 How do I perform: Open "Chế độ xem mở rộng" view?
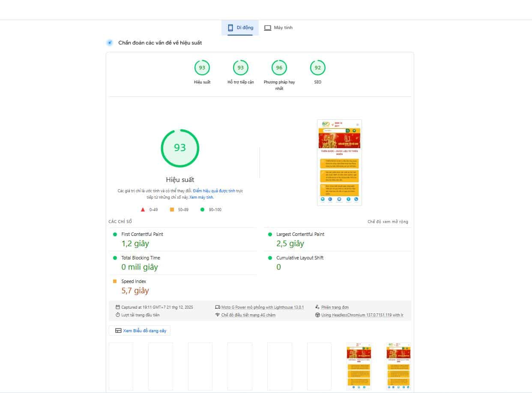388,221
